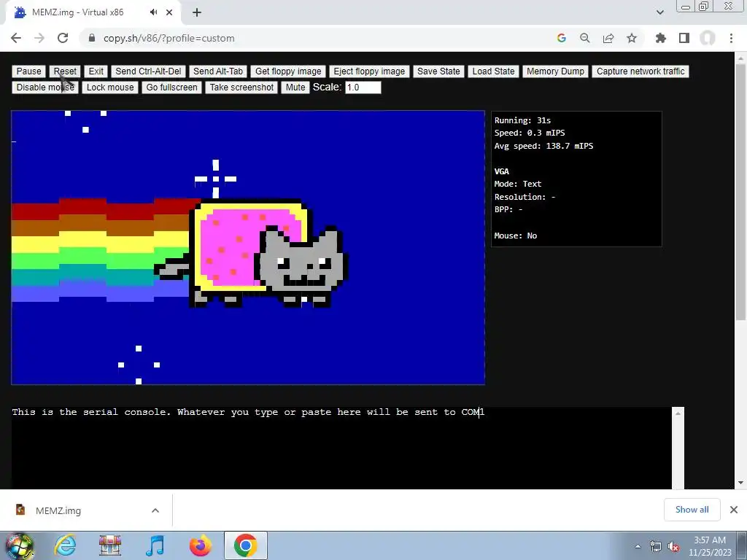Reload the page
This screenshot has width=747, height=560.
click(x=63, y=38)
